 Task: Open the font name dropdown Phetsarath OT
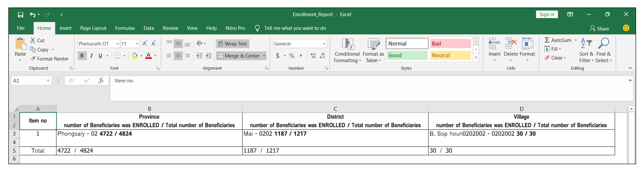point(117,44)
